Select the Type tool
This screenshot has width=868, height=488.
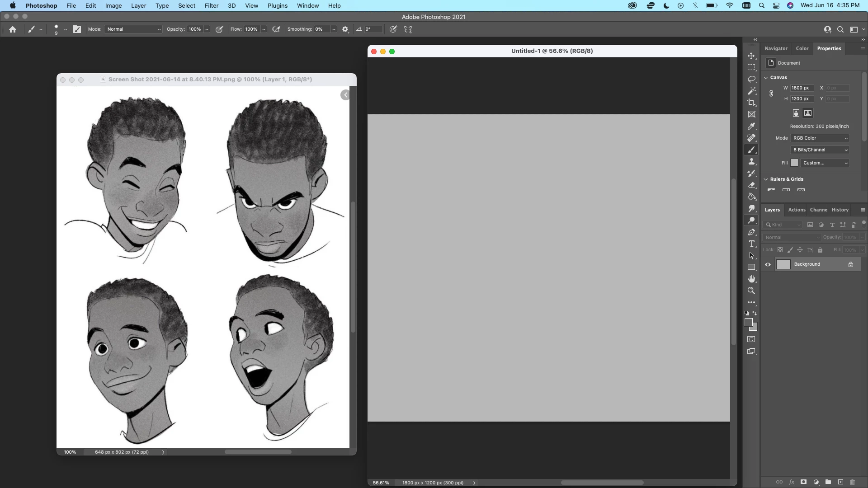[x=751, y=244]
